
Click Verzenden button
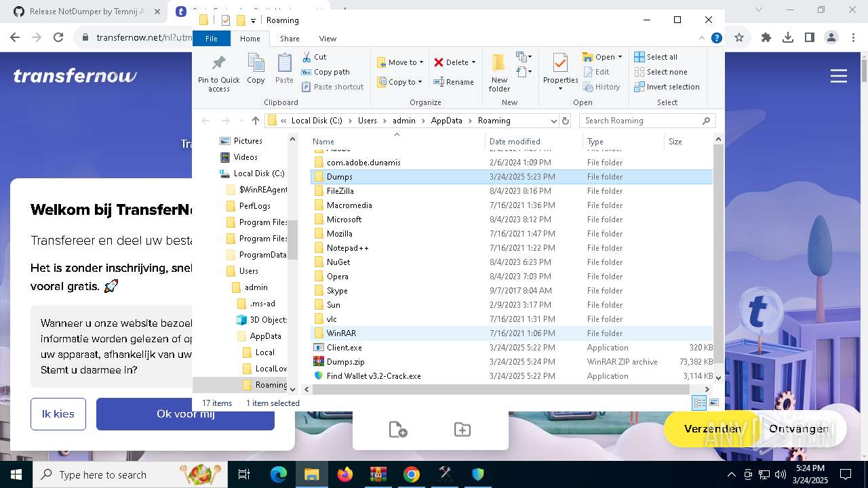tap(713, 428)
